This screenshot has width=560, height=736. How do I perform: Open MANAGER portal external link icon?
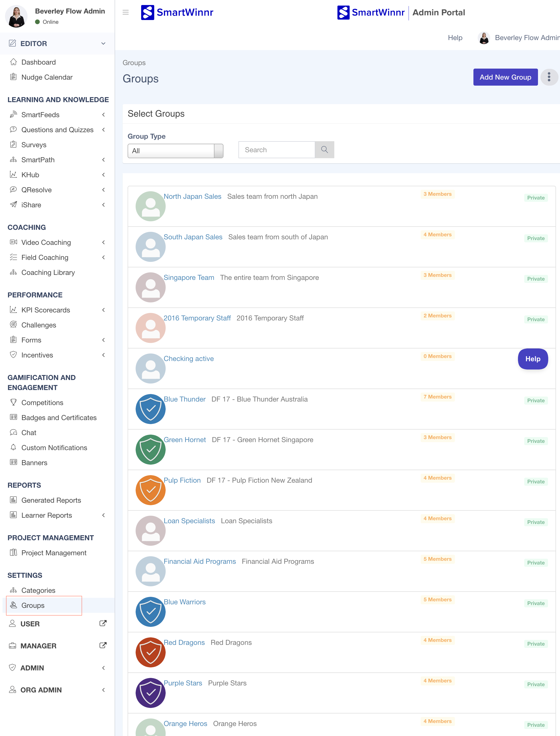click(x=103, y=645)
